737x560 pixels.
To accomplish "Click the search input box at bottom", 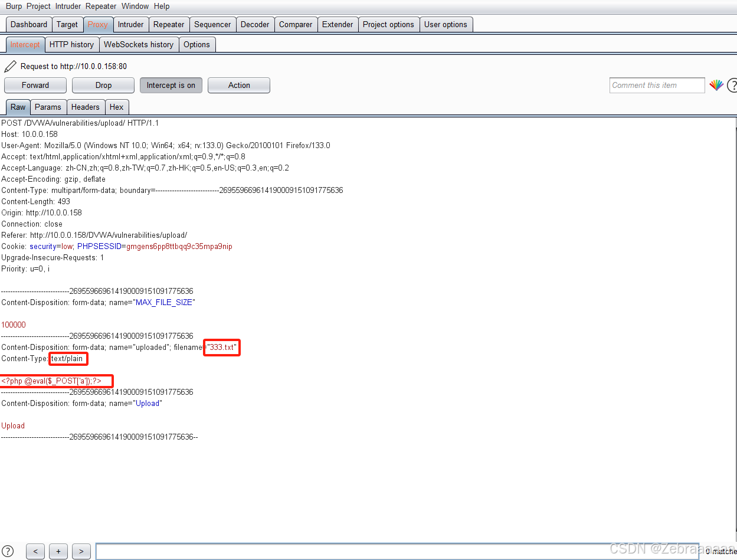I will pos(397,551).
